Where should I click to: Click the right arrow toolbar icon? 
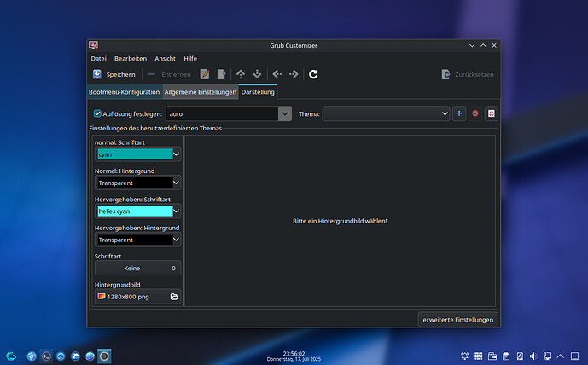(x=294, y=74)
